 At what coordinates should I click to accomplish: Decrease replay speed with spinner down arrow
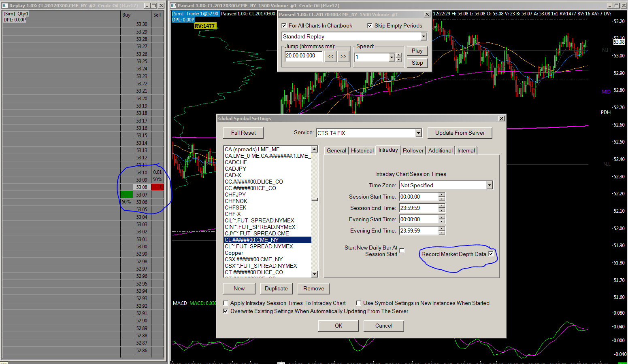[x=399, y=59]
